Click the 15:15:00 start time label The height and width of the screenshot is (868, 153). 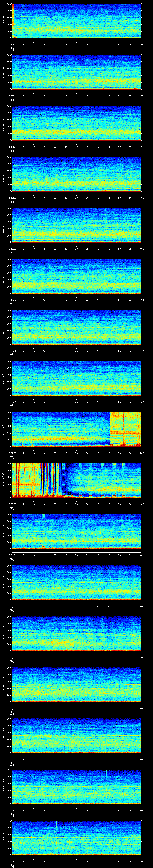point(12,96)
